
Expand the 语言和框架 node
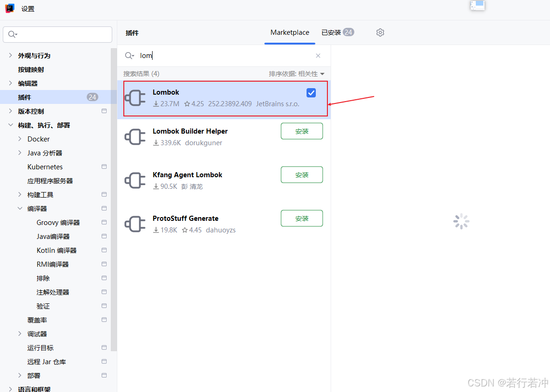point(11,389)
